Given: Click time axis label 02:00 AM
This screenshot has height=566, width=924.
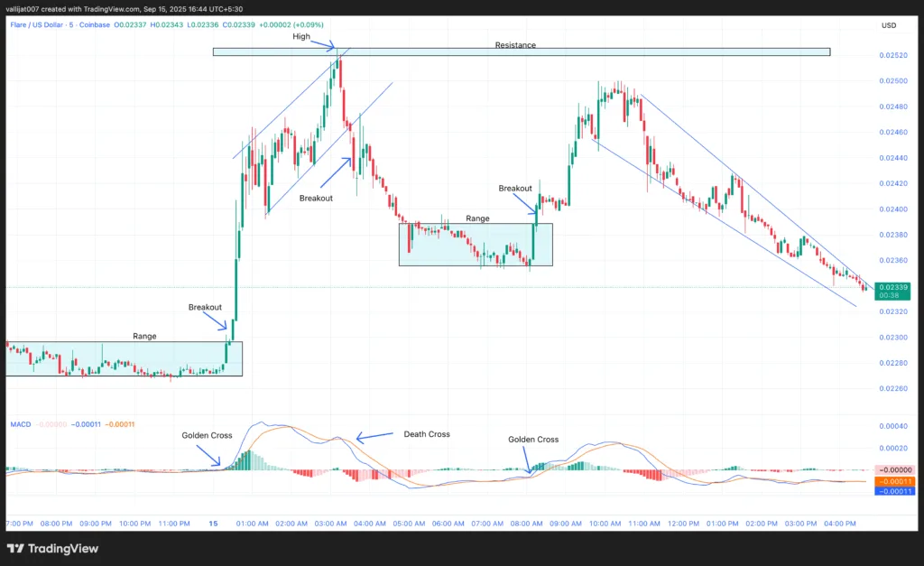Looking at the screenshot, I should point(291,524).
